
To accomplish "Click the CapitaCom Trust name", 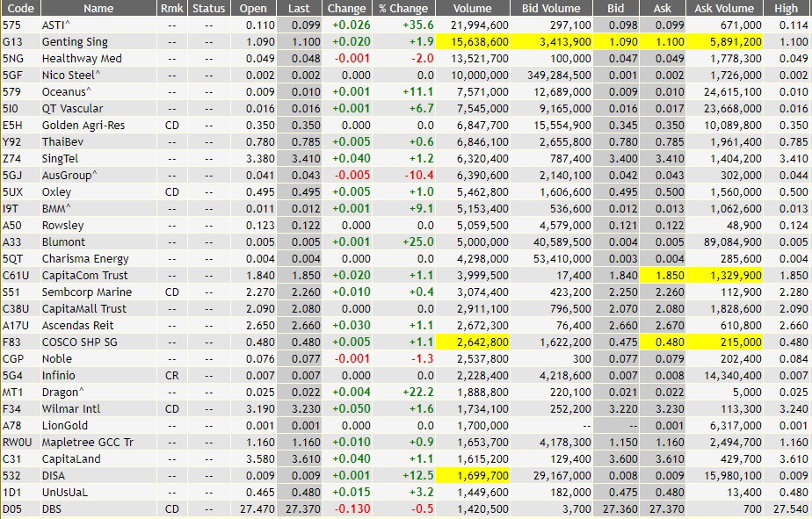I will click(85, 275).
